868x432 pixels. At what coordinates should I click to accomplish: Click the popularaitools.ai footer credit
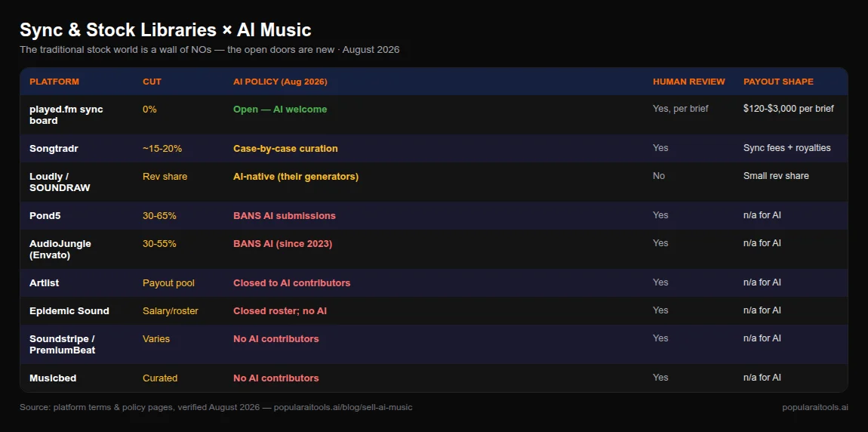(x=815, y=407)
